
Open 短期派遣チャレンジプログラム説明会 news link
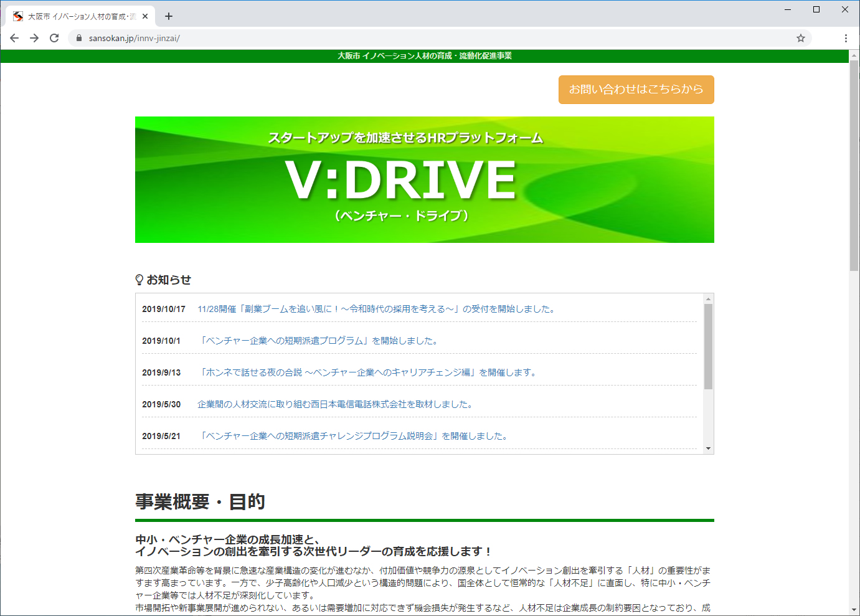point(354,436)
